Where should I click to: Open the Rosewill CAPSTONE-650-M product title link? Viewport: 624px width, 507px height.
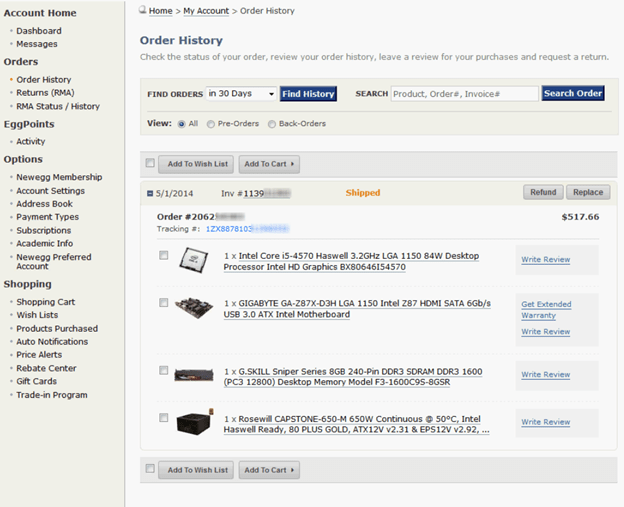pos(356,424)
